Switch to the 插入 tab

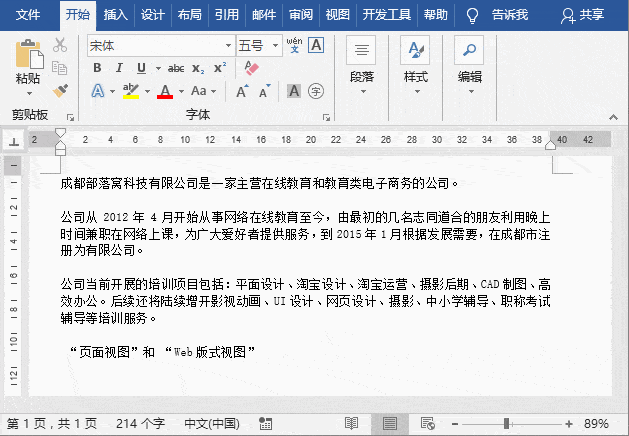(x=116, y=15)
